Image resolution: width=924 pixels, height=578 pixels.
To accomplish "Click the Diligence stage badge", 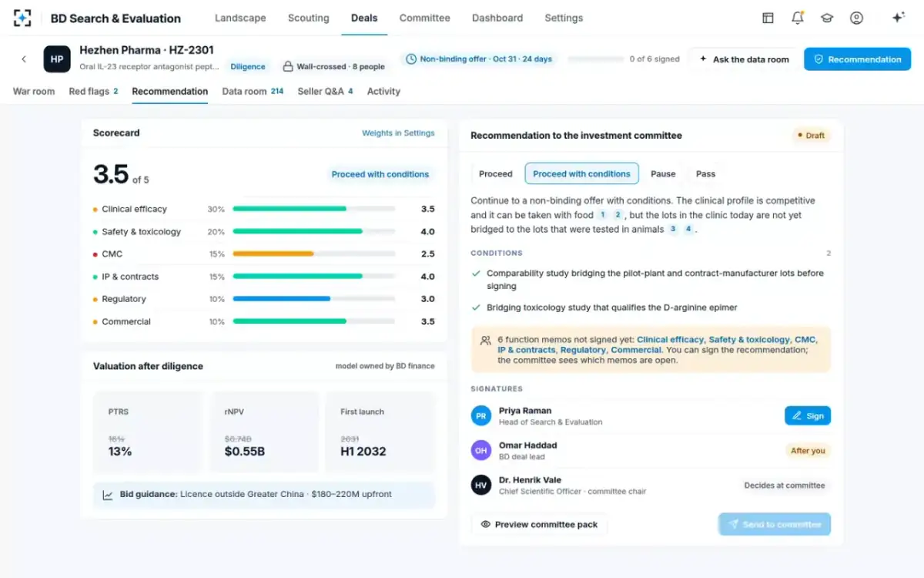I will point(248,66).
